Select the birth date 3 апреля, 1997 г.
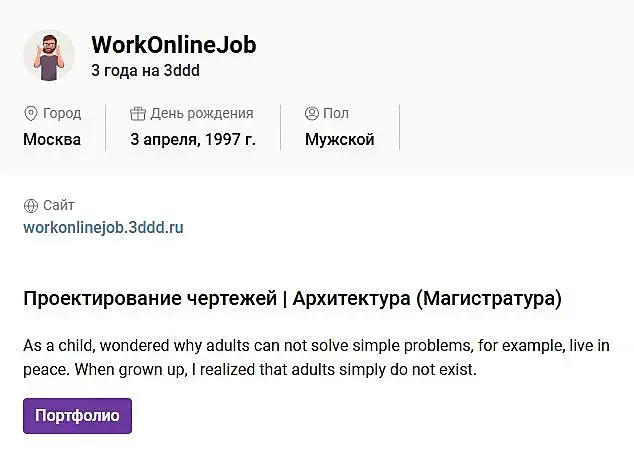The image size is (634, 457). click(193, 140)
